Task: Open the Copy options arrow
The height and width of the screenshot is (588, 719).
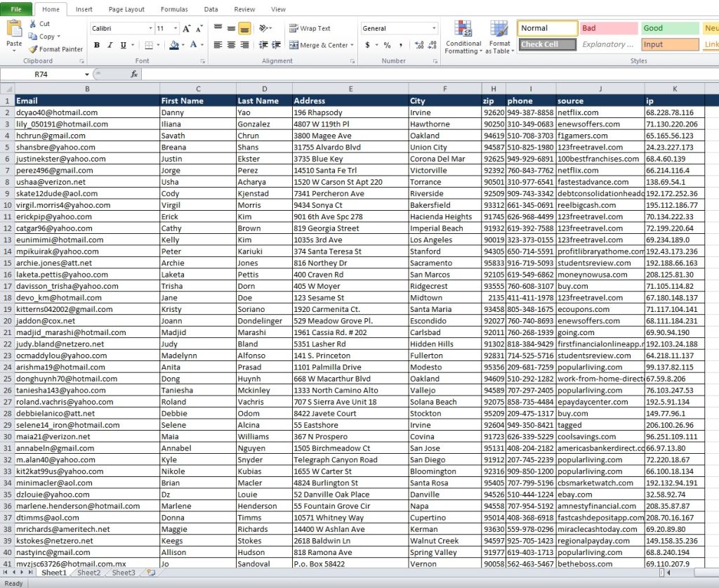Action: click(59, 37)
